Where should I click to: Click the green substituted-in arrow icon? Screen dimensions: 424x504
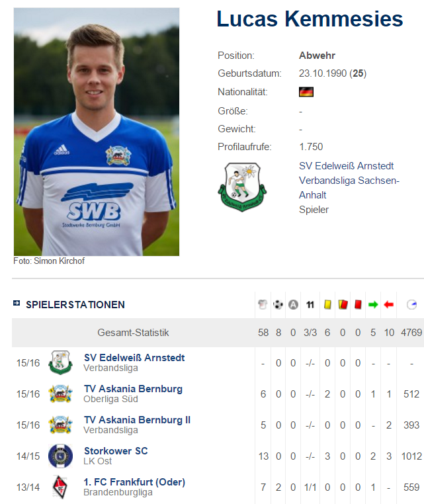click(x=373, y=304)
